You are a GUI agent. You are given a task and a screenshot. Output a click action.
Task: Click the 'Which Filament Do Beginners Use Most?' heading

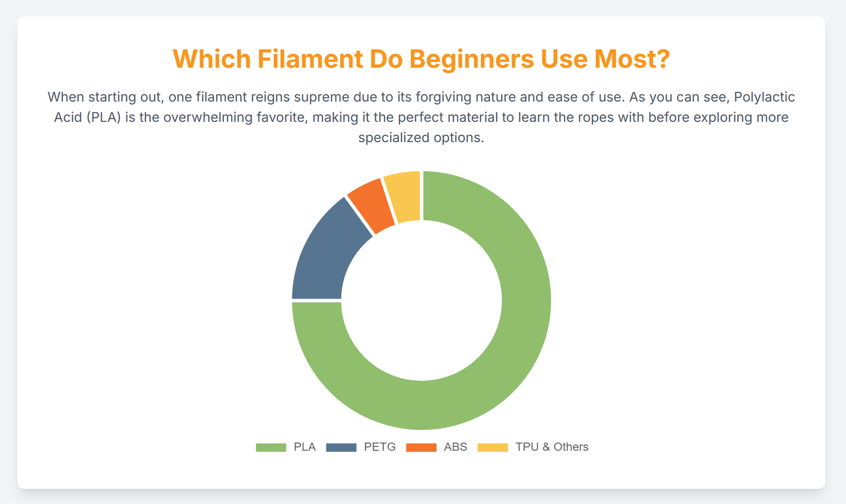(x=421, y=59)
